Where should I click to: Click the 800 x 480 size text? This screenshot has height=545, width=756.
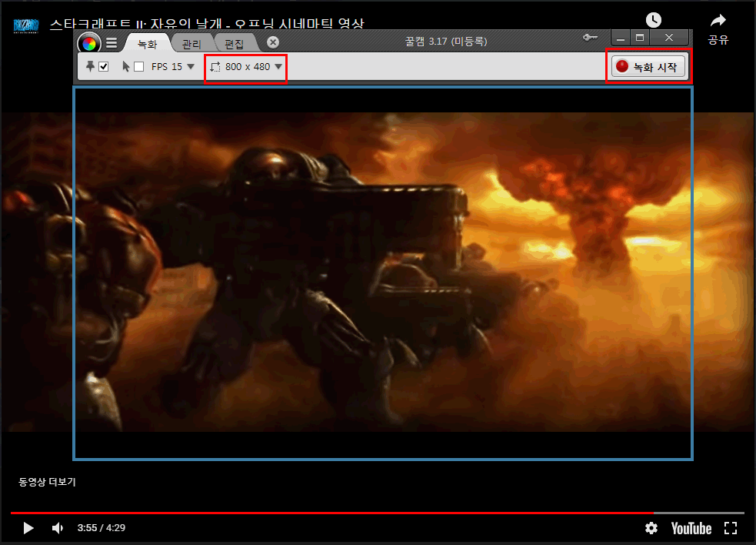(248, 67)
